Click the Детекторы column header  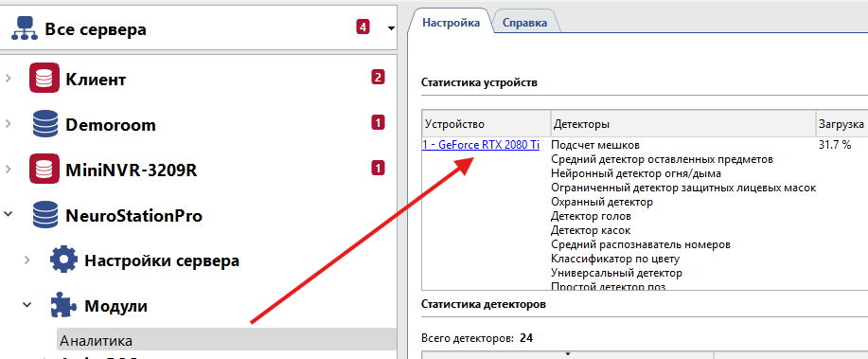coord(683,124)
